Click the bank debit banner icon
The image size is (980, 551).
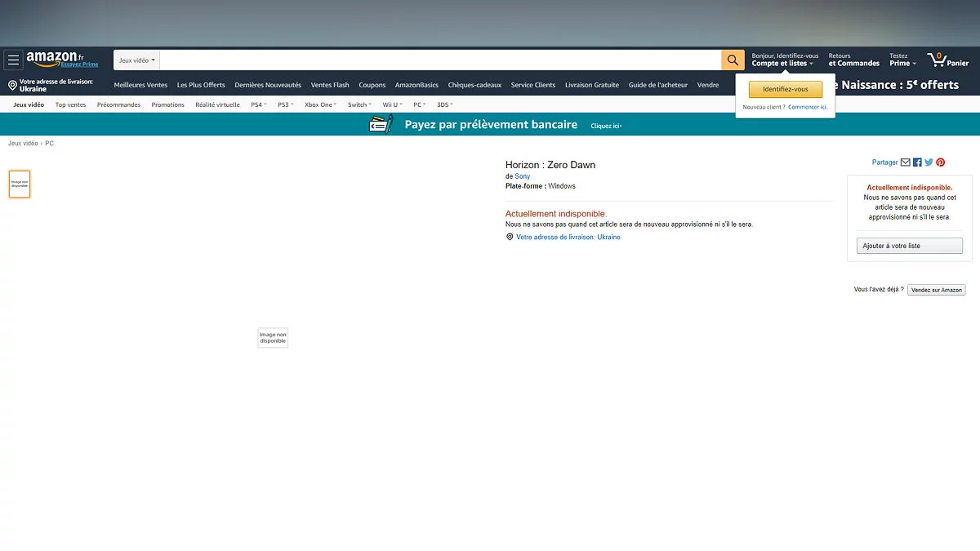pyautogui.click(x=381, y=125)
